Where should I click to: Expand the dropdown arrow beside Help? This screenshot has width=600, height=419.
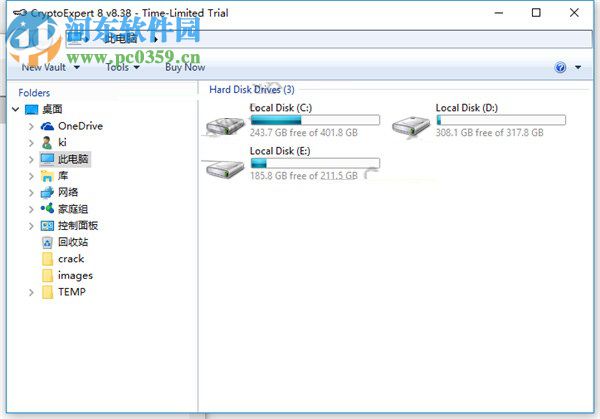pos(578,67)
